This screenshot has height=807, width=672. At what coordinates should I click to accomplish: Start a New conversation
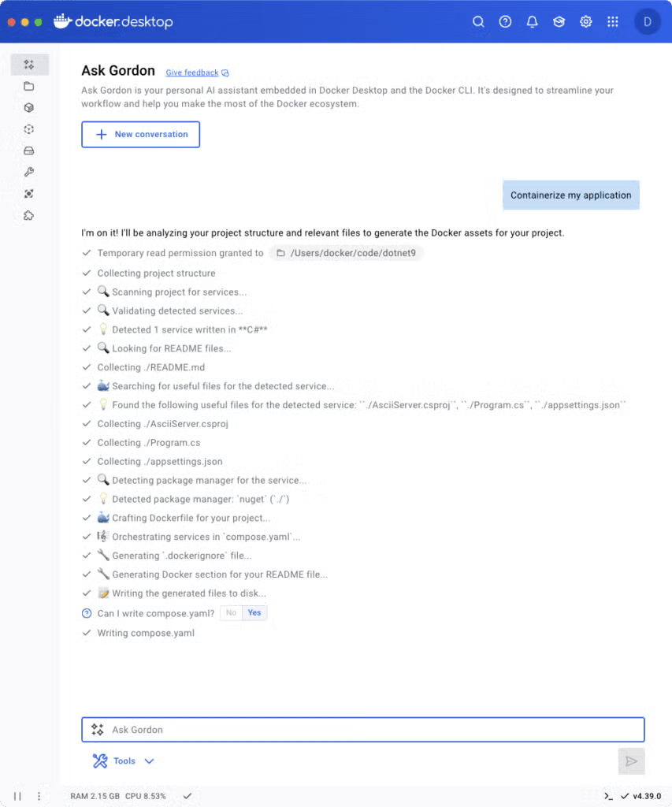tap(140, 134)
